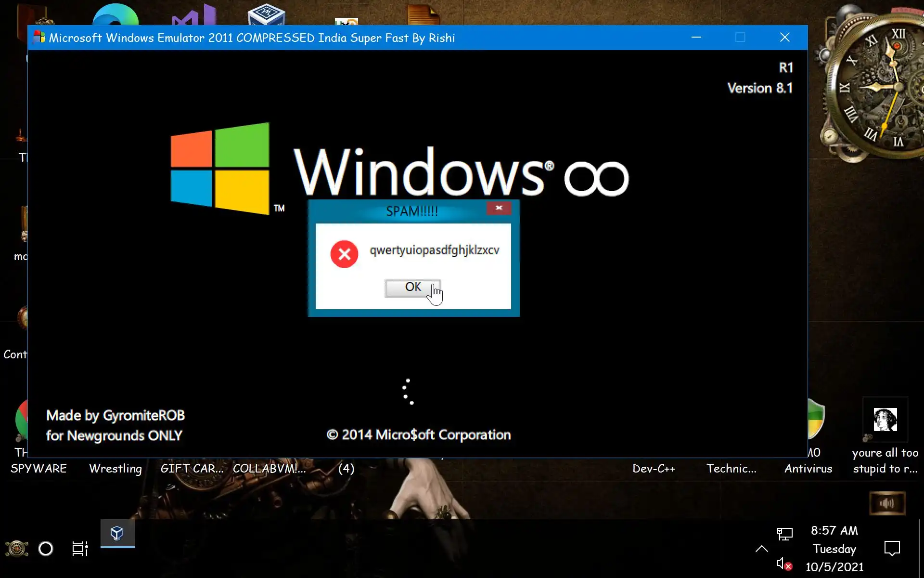Screen dimensions: 924x578
Task: Open the "youre all too stupid" thumbnail
Action: (885, 420)
